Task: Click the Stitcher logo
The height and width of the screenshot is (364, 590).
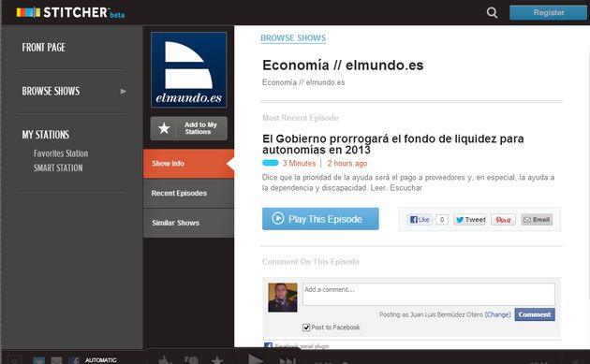Action: click(71, 13)
